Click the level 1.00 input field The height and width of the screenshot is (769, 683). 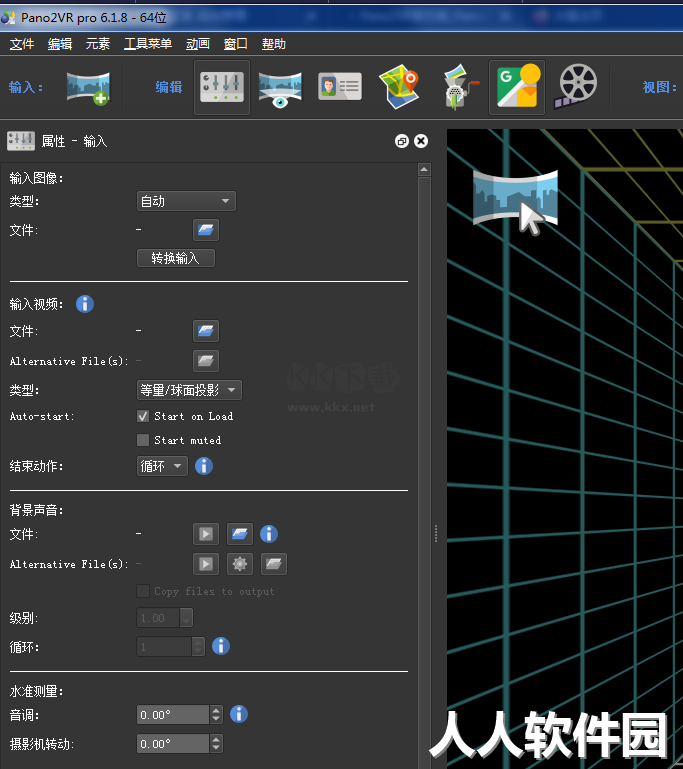pos(158,618)
